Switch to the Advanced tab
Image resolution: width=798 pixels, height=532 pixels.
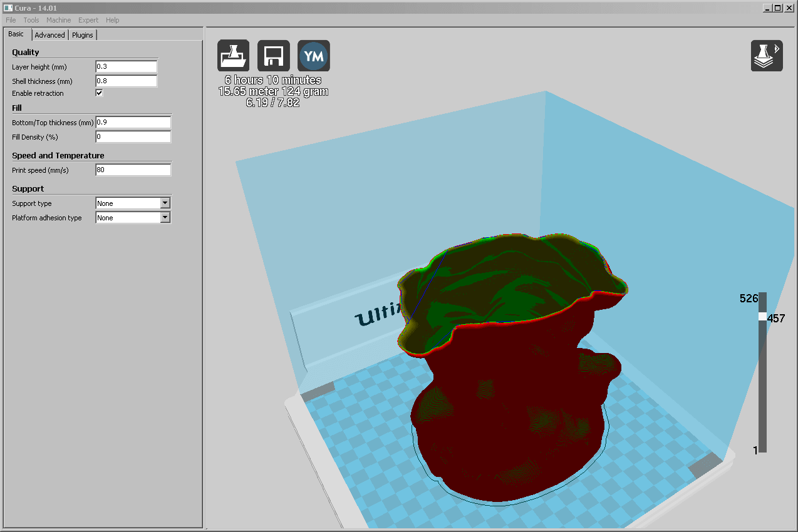[49, 35]
